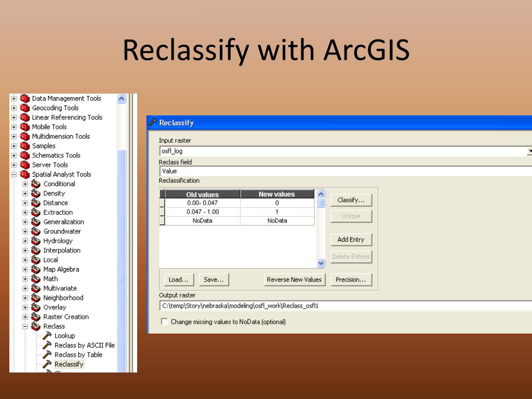Viewport: 532px width, 399px height.
Task: Click the Input raster field osfl_log
Action: [343, 151]
